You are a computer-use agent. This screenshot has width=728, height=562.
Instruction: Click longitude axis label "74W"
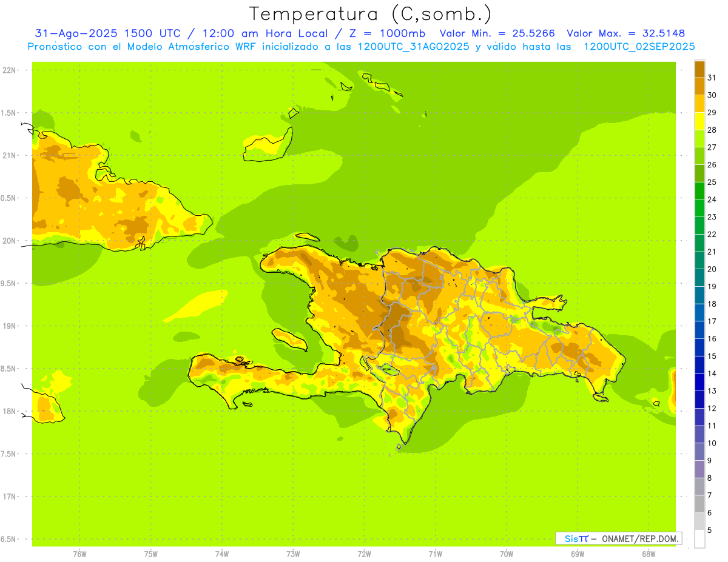pos(222,554)
